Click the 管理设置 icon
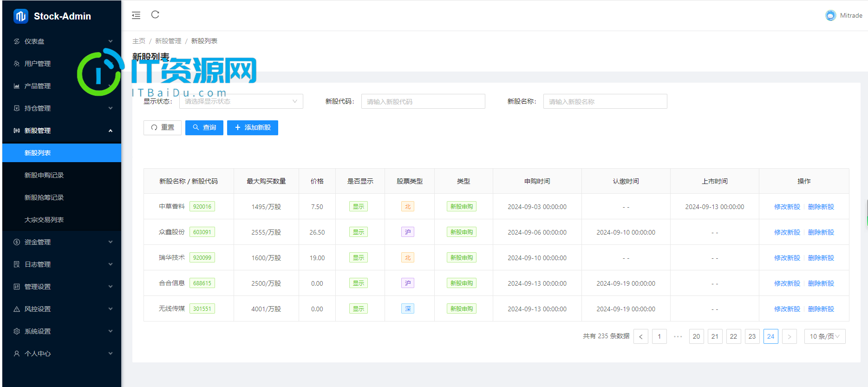868x387 pixels. click(x=17, y=287)
